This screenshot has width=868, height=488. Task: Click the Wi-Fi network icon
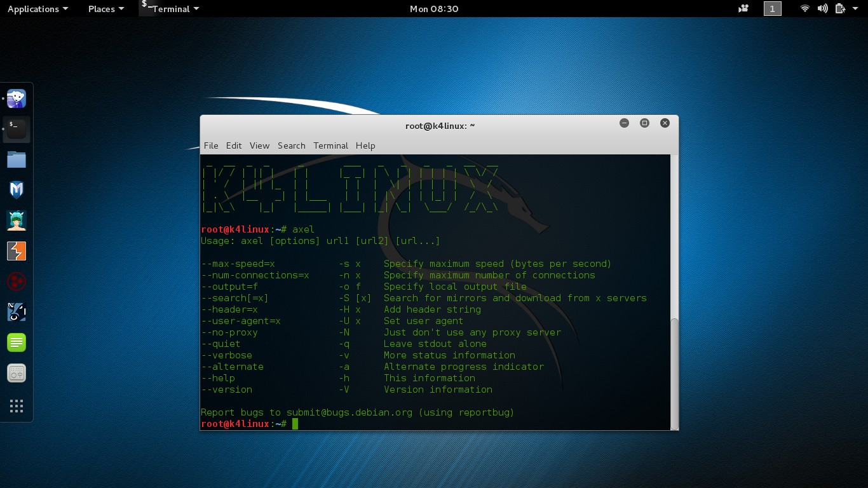805,9
